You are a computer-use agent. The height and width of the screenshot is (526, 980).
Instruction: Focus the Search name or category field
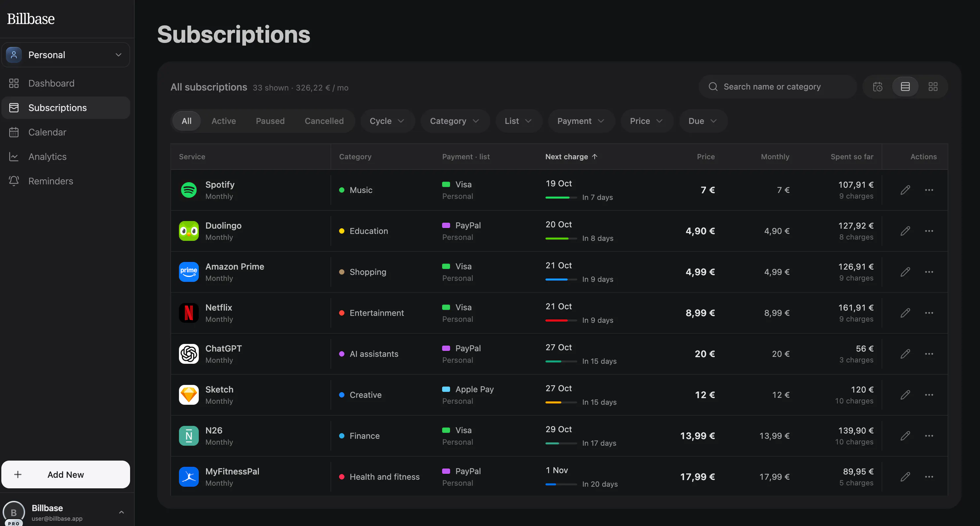(x=778, y=87)
